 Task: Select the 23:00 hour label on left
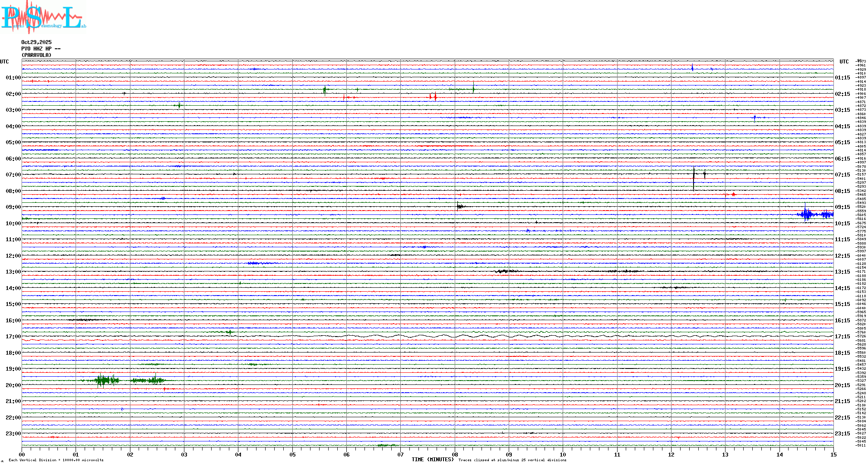13,434
